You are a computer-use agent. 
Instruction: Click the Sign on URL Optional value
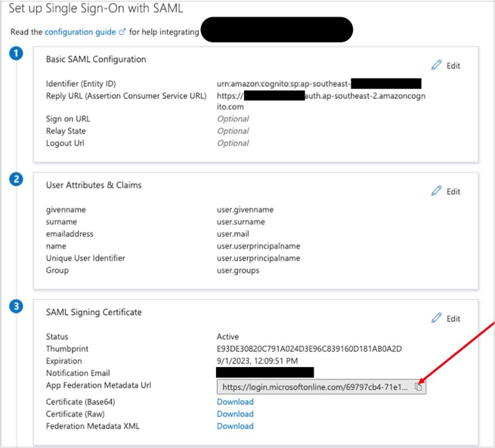click(233, 119)
